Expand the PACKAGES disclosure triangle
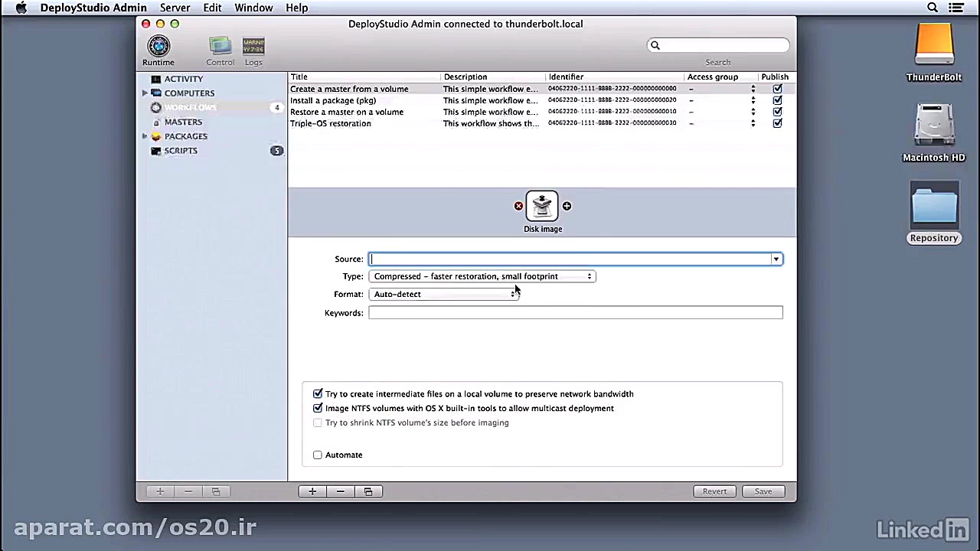This screenshot has width=980, height=551. (x=145, y=136)
